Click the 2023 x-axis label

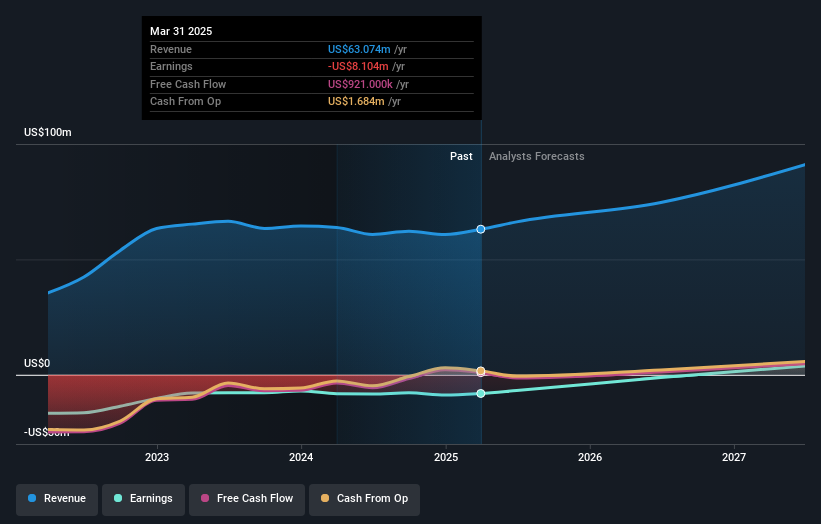pyautogui.click(x=157, y=457)
